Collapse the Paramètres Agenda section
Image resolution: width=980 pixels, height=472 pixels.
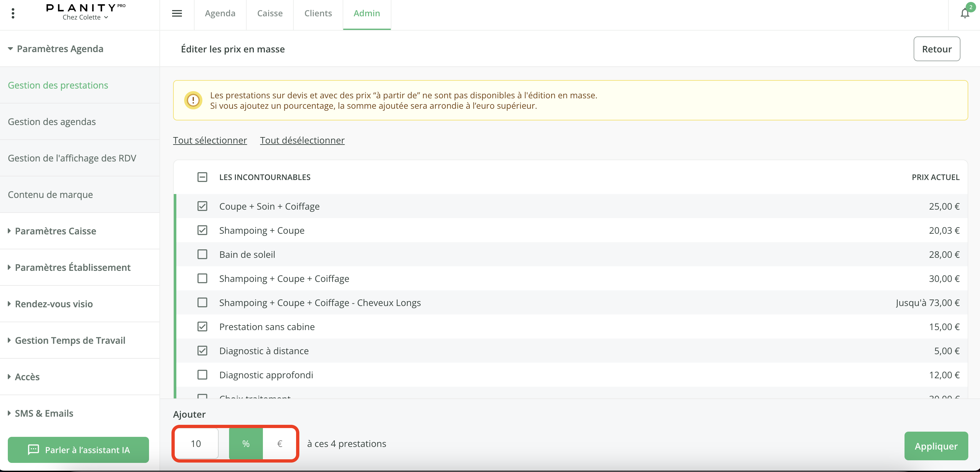(60, 49)
